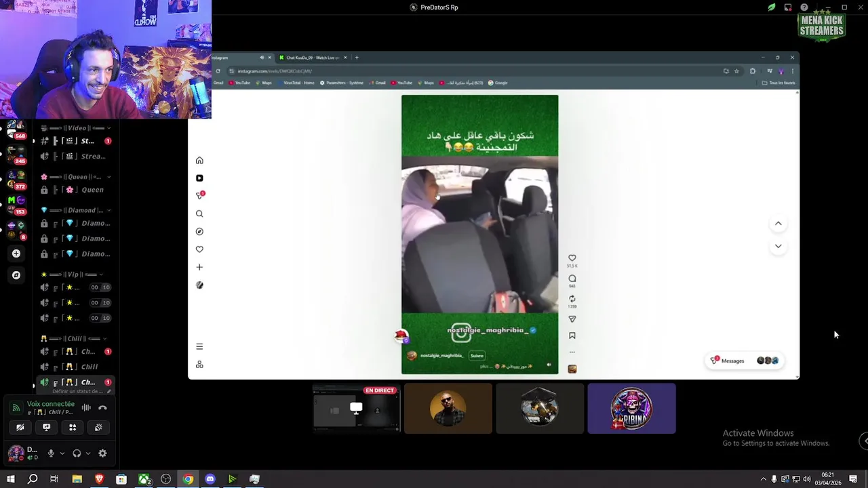Open Instagram profile avatar in sidebar
The image size is (868, 488).
199,285
